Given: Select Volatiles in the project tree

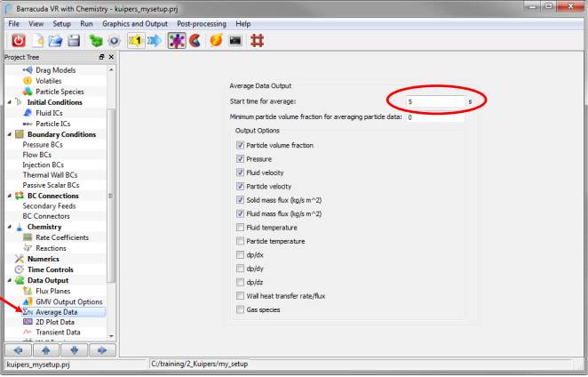Looking at the screenshot, I should click(x=48, y=81).
